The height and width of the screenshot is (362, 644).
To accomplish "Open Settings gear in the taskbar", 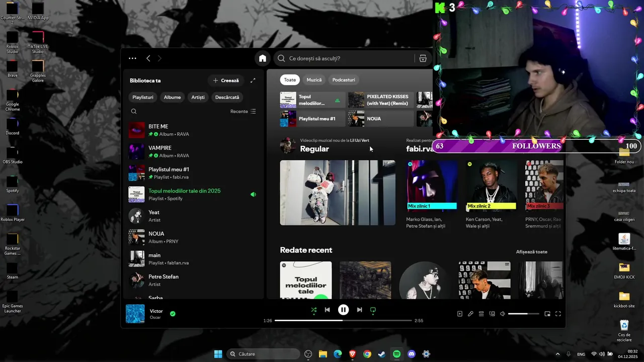I will pos(426,354).
